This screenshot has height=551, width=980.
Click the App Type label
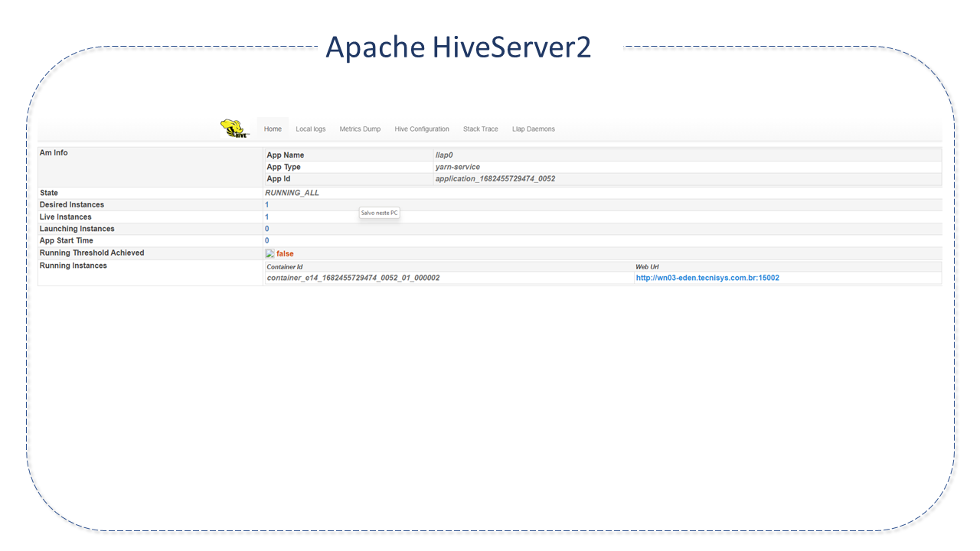click(283, 167)
